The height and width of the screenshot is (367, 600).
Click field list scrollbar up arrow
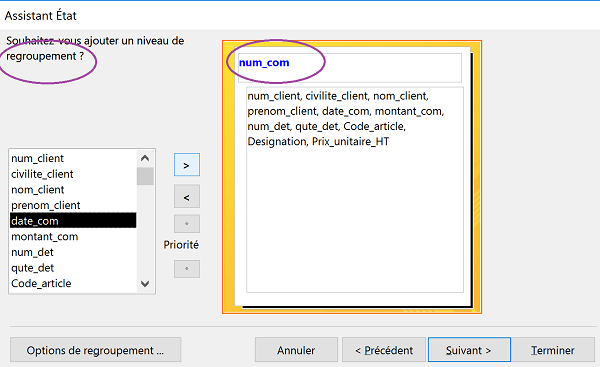pos(145,158)
